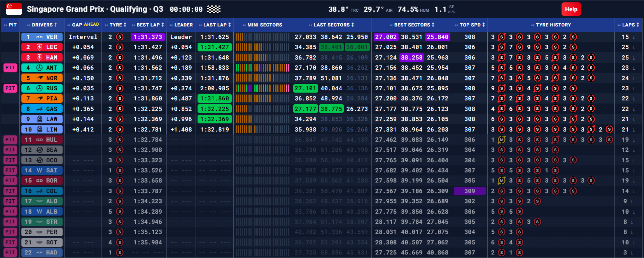Viewport: 644px width, 258px height.
Task: Click the leader gap +1.408
Action: (x=181, y=130)
